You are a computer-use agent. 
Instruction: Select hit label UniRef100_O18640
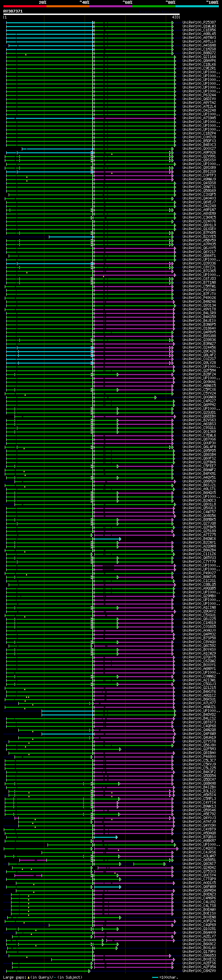click(x=199, y=328)
